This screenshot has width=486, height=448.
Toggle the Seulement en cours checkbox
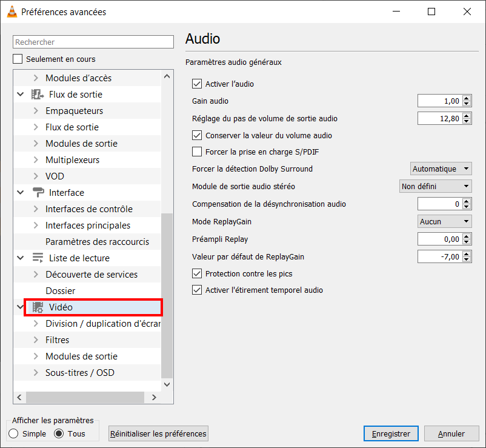click(x=18, y=59)
